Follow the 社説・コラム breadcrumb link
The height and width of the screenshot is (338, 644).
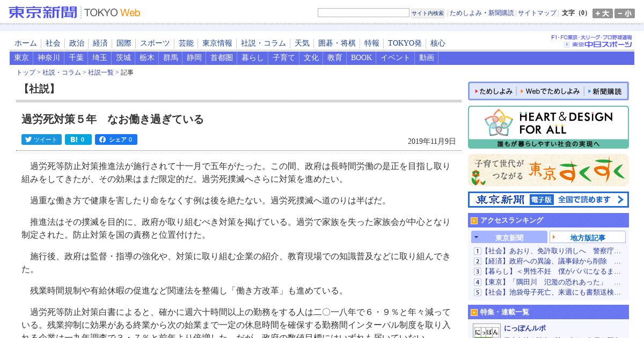click(x=62, y=72)
